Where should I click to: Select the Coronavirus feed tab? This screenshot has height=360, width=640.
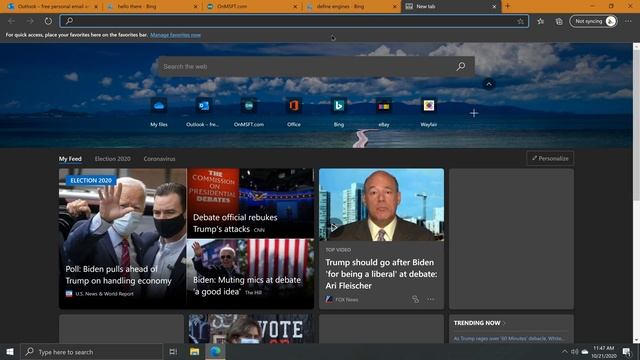pos(159,159)
